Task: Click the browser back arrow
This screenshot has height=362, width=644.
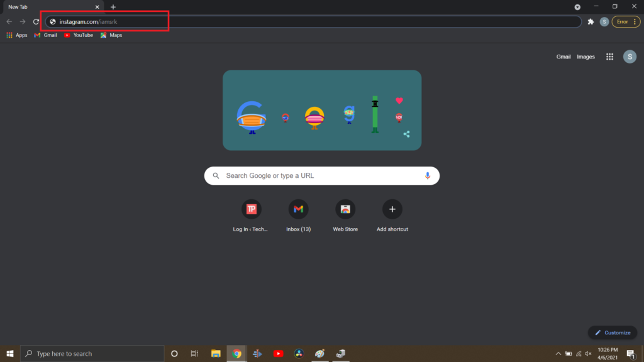Action: coord(9,22)
